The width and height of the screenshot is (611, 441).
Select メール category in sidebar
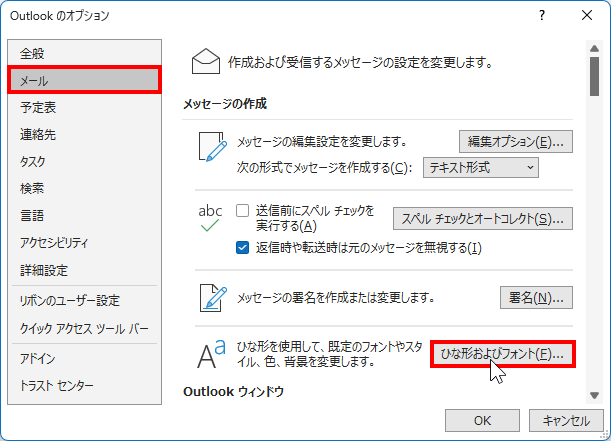(x=84, y=80)
